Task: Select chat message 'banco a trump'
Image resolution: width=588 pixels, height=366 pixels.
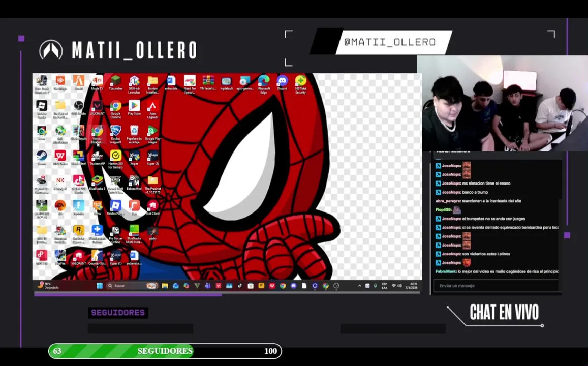Action: click(x=475, y=192)
